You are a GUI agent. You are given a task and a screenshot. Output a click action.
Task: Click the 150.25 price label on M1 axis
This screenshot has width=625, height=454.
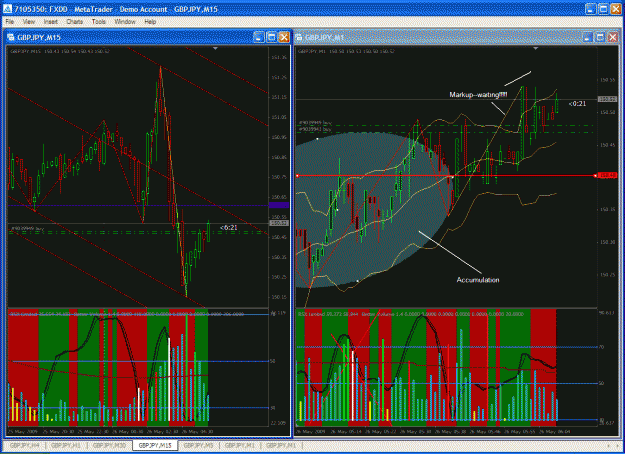tap(607, 275)
